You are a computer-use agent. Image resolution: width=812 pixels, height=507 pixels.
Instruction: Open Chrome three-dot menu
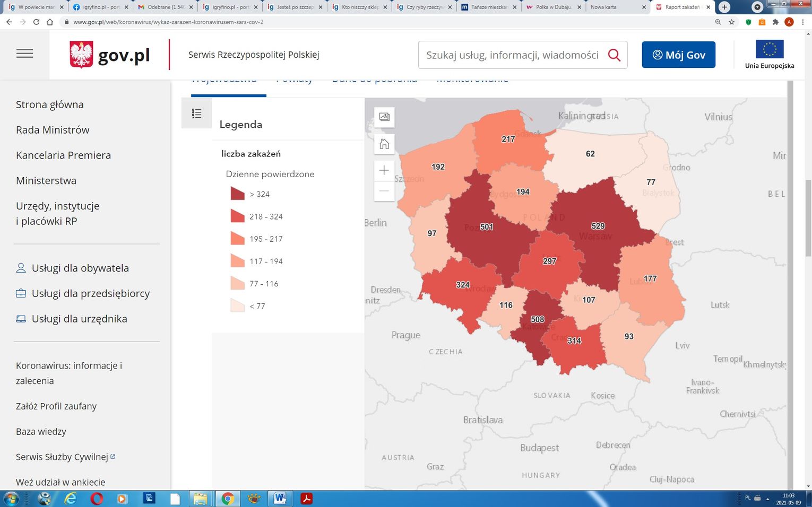click(x=803, y=22)
